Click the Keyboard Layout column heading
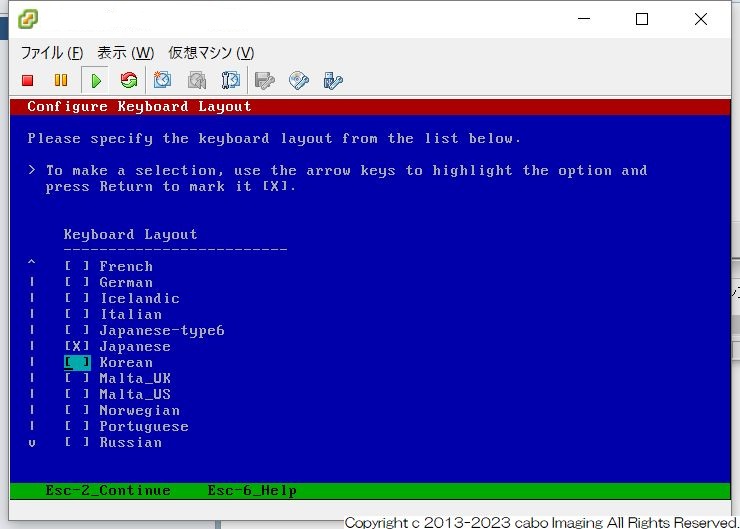740x529 pixels. point(131,235)
